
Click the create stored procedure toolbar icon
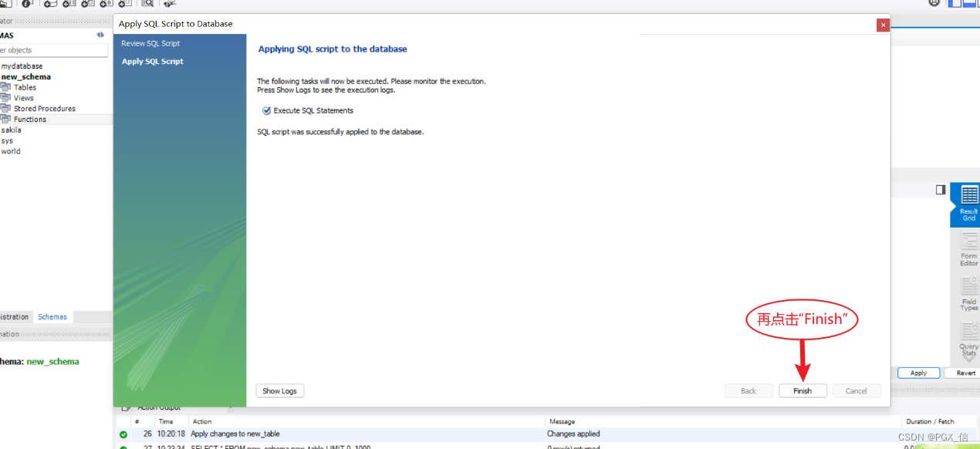[106, 4]
